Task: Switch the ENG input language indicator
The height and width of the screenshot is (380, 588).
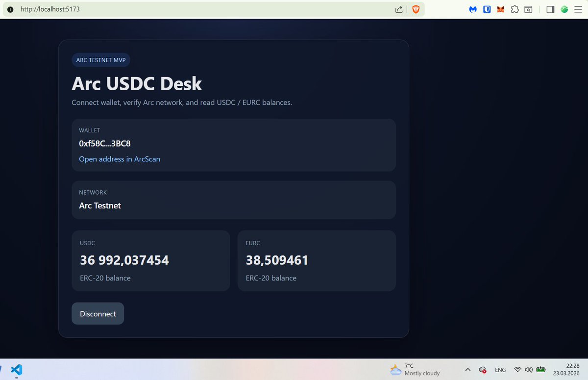Action: click(x=500, y=370)
